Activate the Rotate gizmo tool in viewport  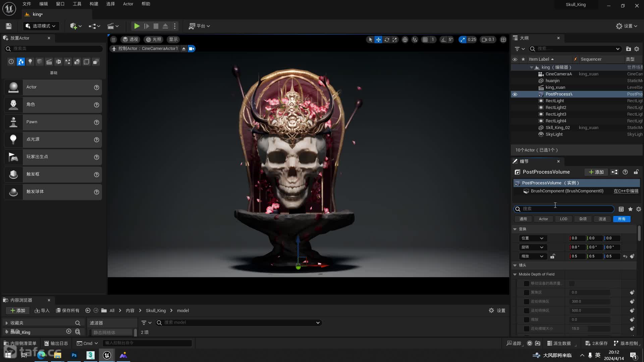tap(387, 40)
